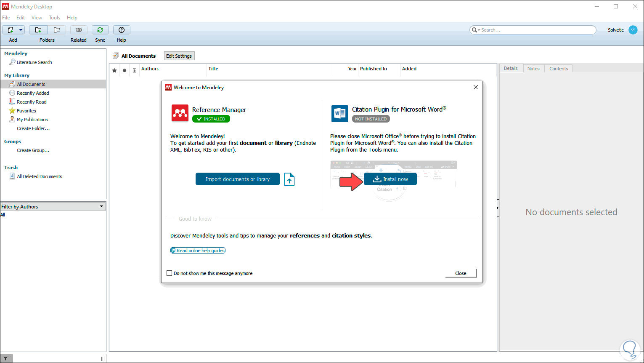Click the create new folder toolbar icon
This screenshot has height=363, width=644.
click(38, 30)
